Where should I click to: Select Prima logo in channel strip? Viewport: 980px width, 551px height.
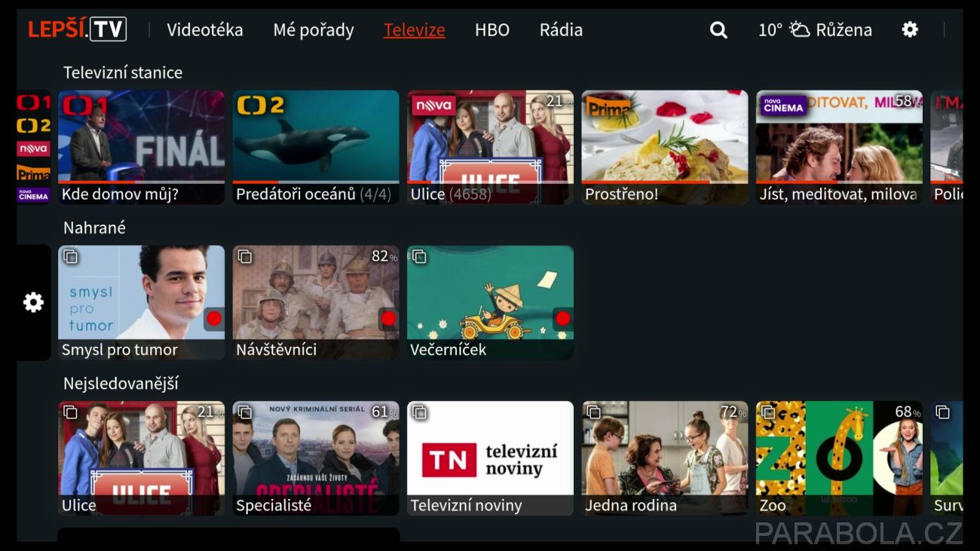(x=34, y=173)
